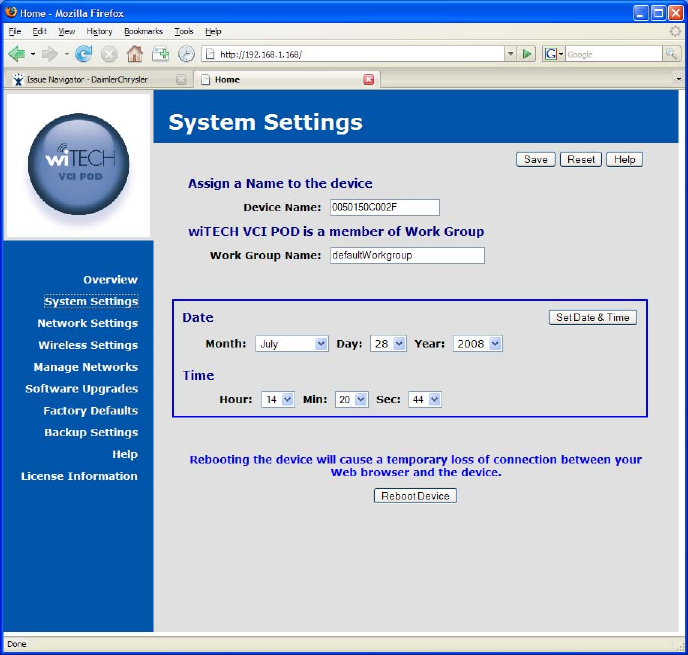The width and height of the screenshot is (688, 655).
Task: Click the page icon in address bar
Action: pyautogui.click(x=210, y=54)
